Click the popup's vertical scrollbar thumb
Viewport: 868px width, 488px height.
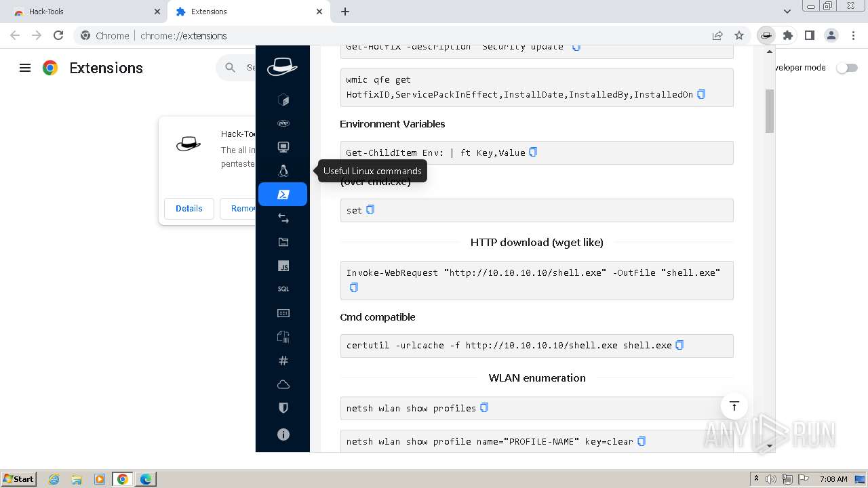click(770, 110)
